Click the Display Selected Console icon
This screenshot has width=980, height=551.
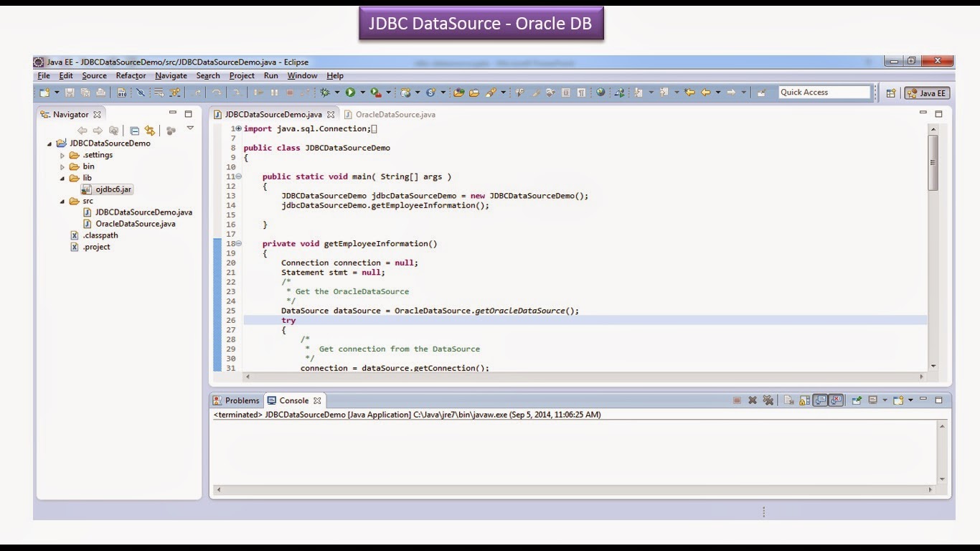click(872, 400)
